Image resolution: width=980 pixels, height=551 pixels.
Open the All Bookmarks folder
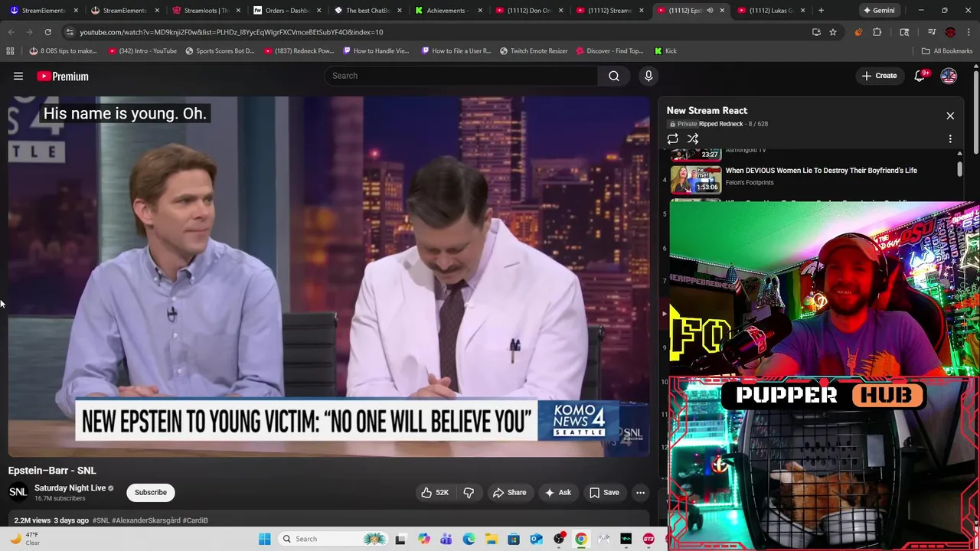coord(947,51)
